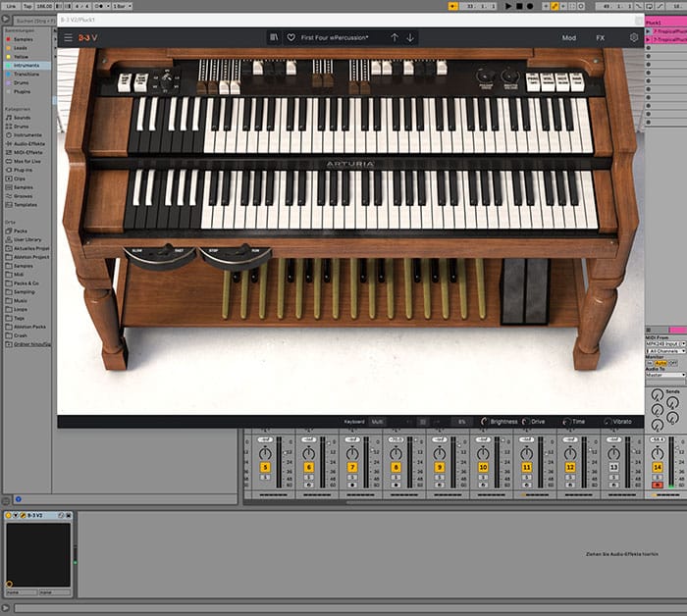Open Max for Live category
Screen dimensions: 687x616
(x=27, y=161)
